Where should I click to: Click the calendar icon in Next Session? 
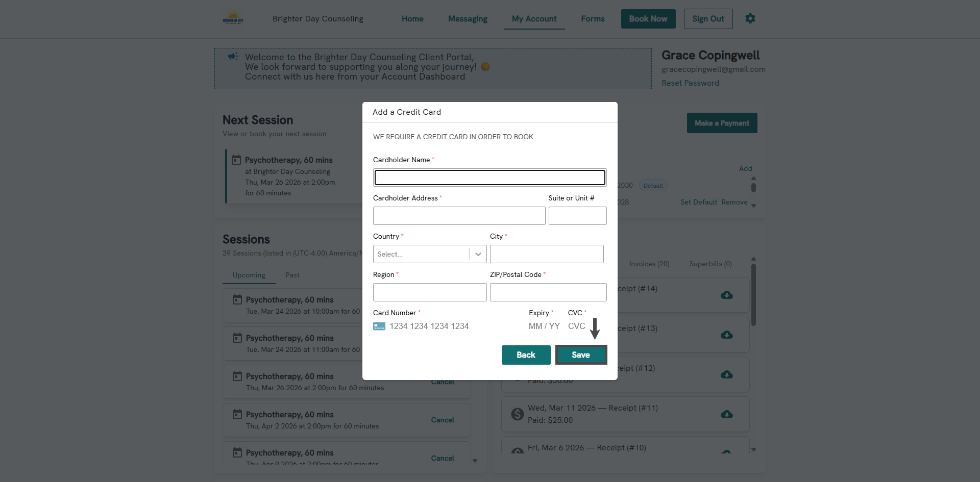coord(236,160)
